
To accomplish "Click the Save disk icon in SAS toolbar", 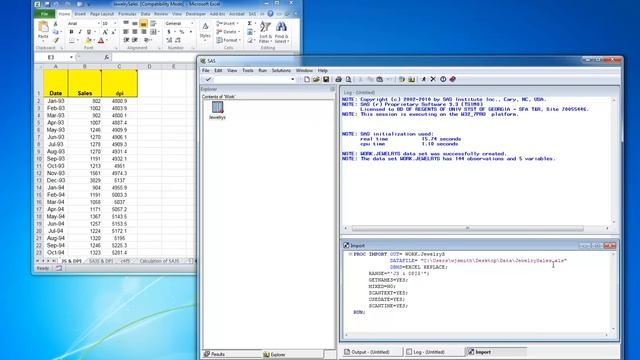I will 326,79.
